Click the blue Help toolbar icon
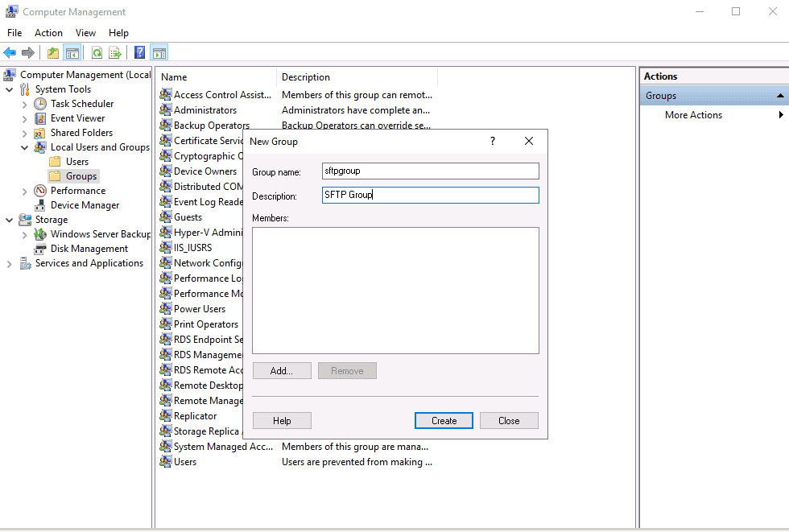Image resolution: width=789 pixels, height=532 pixels. click(x=140, y=52)
